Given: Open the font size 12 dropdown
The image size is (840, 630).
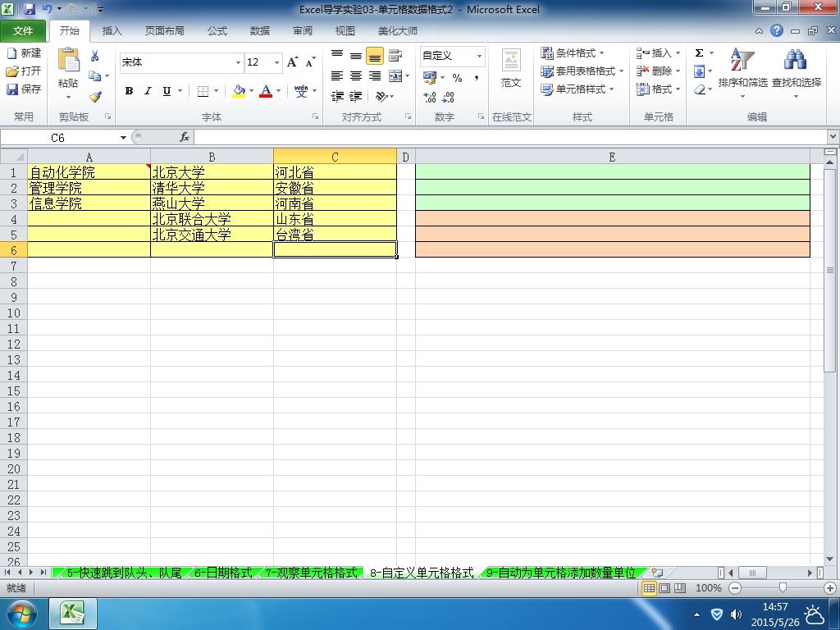Looking at the screenshot, I should coord(276,62).
